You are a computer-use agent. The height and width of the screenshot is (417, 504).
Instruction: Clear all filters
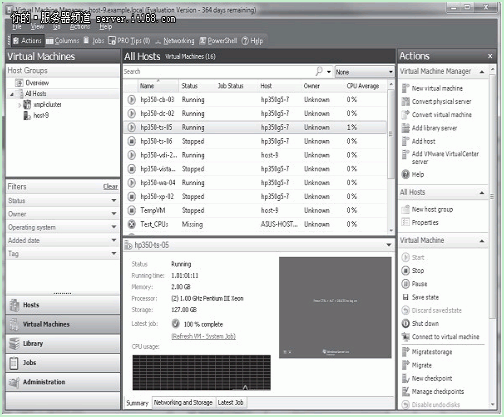pos(110,187)
